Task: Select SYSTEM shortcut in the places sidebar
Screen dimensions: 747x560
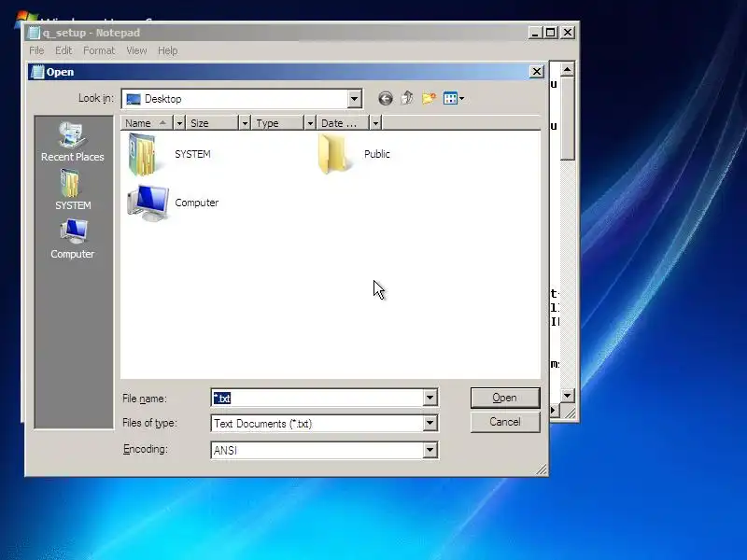Action: [x=73, y=190]
